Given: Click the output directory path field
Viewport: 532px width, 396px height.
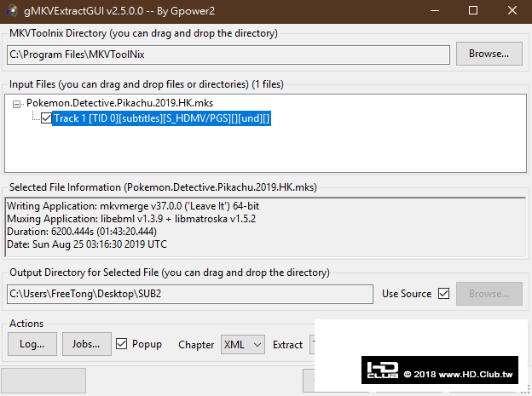Looking at the screenshot, I should coord(190,294).
